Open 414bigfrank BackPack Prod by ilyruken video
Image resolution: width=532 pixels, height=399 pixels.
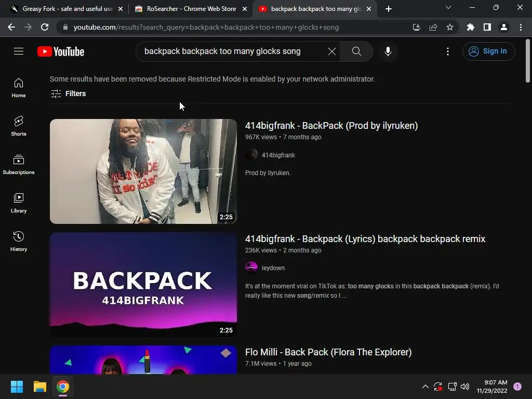(x=331, y=126)
